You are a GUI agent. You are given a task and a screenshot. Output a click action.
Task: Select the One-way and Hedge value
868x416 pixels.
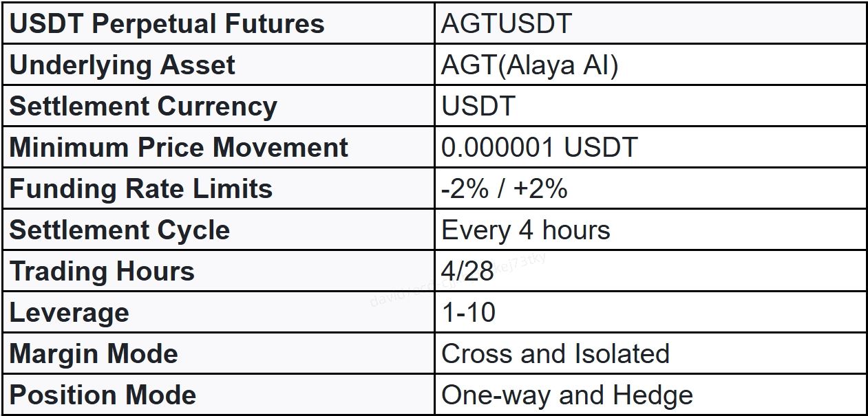567,395
